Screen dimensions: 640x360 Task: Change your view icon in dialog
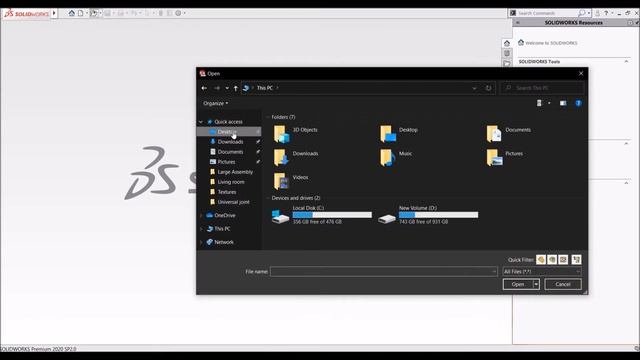(x=539, y=103)
